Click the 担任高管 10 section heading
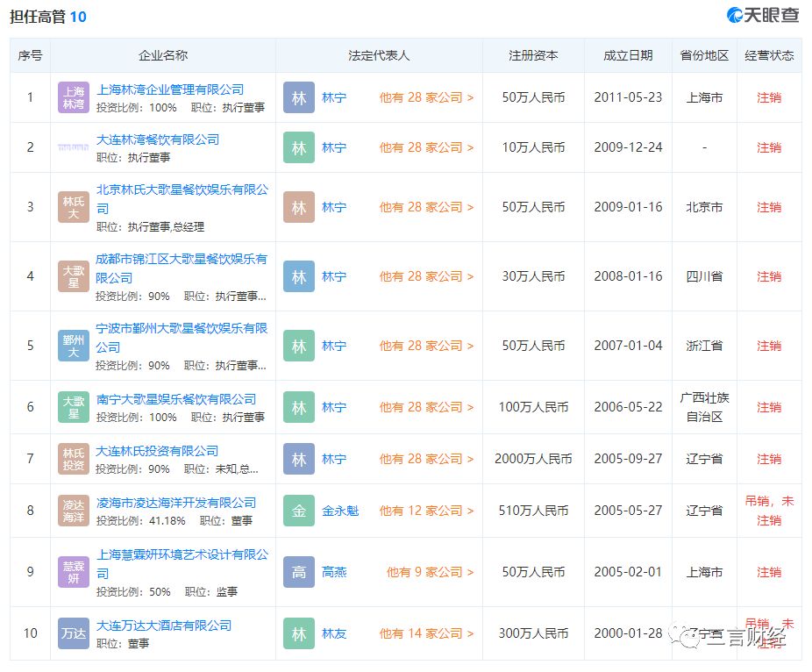Screen dimensions: 812x672 pyautogui.click(x=48, y=17)
